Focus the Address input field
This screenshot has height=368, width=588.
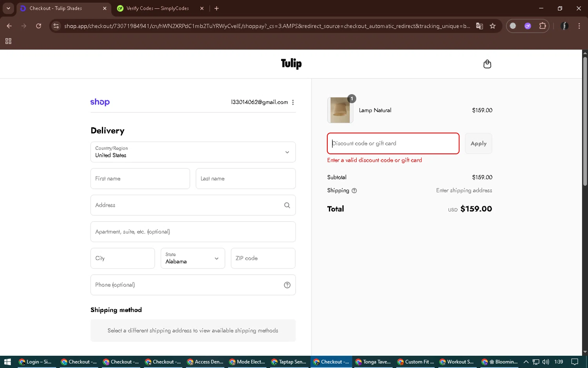[193, 205]
